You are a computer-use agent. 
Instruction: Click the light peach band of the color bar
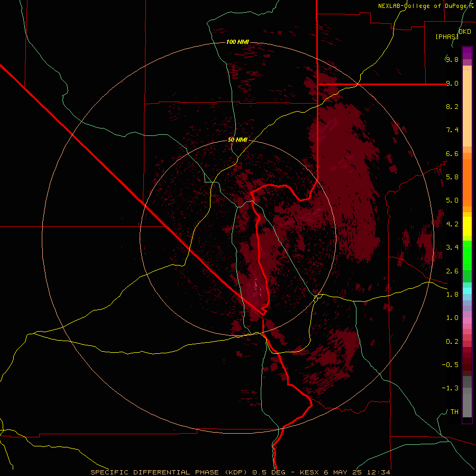point(467,108)
